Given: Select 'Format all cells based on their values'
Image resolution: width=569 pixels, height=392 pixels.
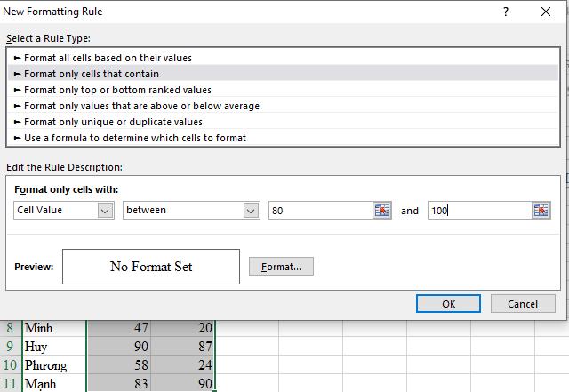Looking at the screenshot, I should pyautogui.click(x=108, y=58).
